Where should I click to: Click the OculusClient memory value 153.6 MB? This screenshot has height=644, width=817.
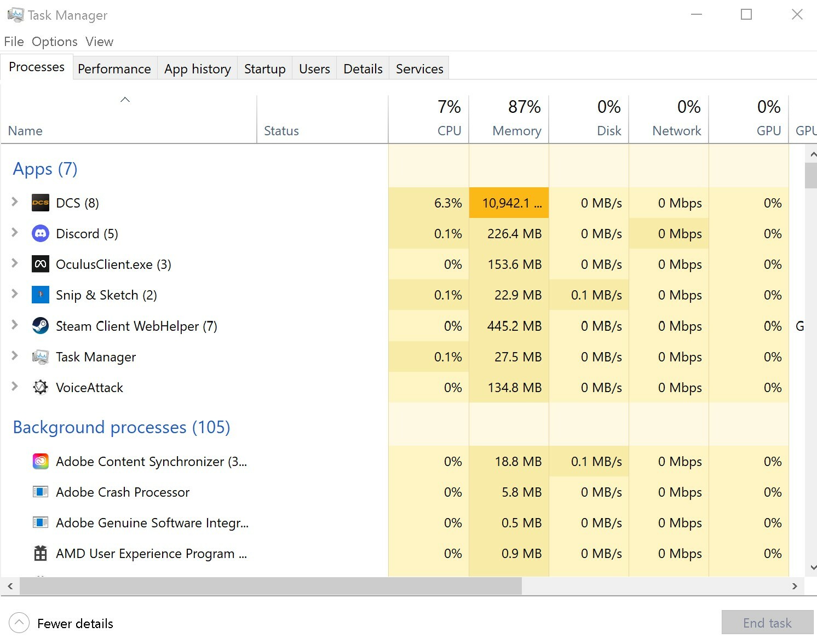(x=514, y=264)
